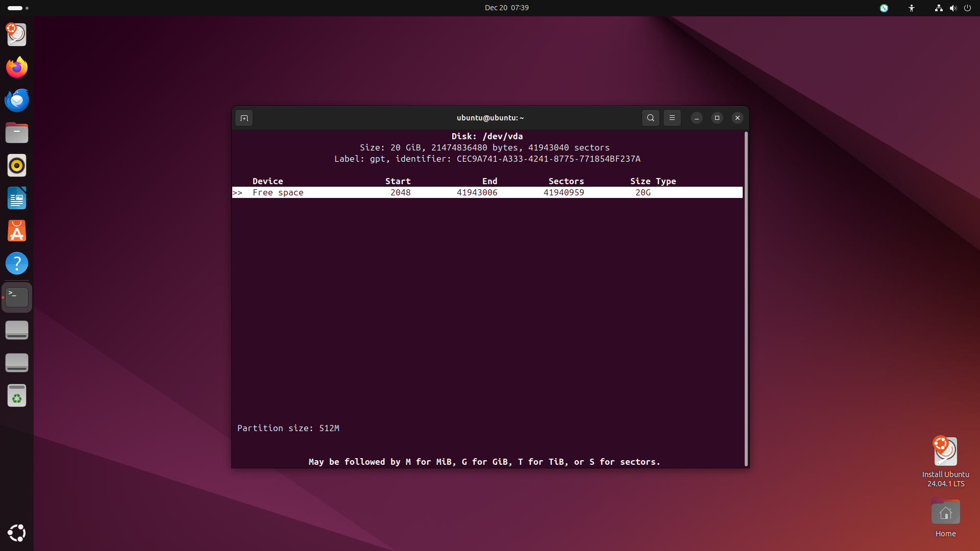Open the second drive icon in dock
Image resolution: width=980 pixels, height=551 pixels.
[17, 363]
